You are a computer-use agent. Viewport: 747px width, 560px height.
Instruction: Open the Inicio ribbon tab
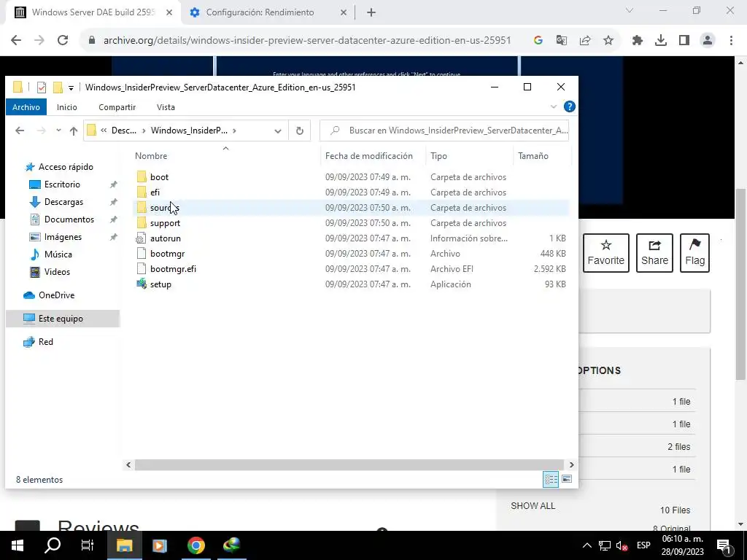(66, 107)
